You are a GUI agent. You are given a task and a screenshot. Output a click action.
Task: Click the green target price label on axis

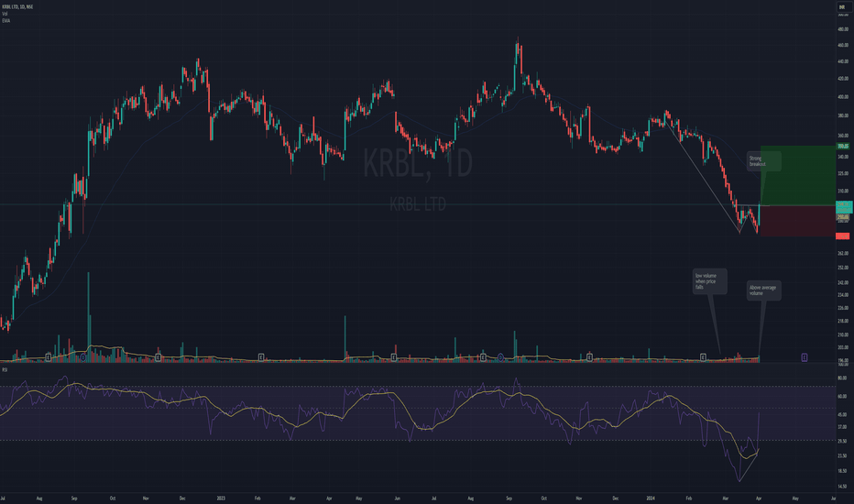(843, 146)
